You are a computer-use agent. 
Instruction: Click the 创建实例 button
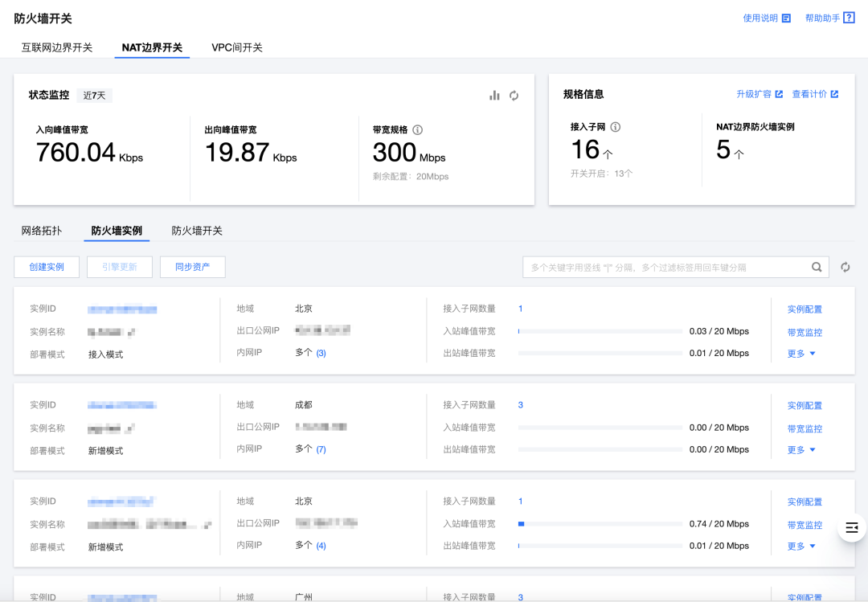pos(47,267)
